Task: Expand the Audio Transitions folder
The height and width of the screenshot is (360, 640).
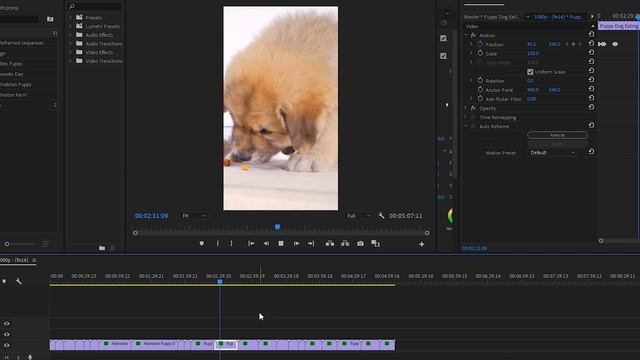Action: [70, 43]
